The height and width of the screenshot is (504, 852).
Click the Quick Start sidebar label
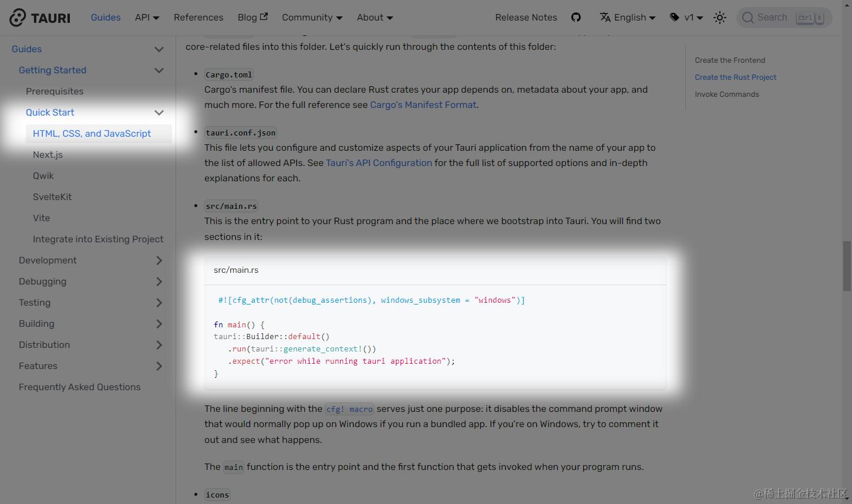click(x=50, y=113)
